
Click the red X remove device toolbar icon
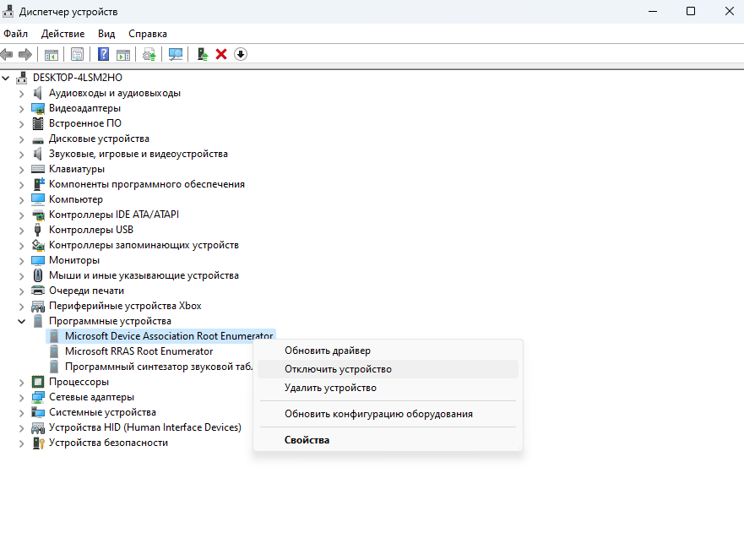click(x=221, y=54)
